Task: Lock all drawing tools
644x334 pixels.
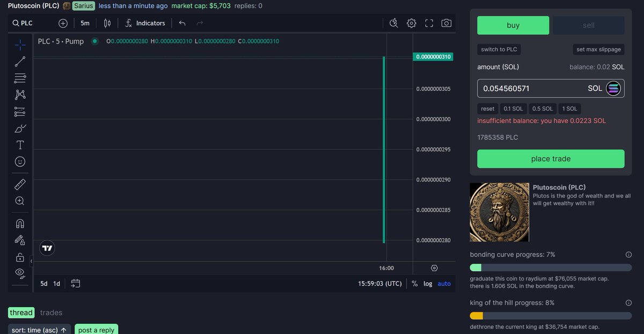Action: click(20, 257)
